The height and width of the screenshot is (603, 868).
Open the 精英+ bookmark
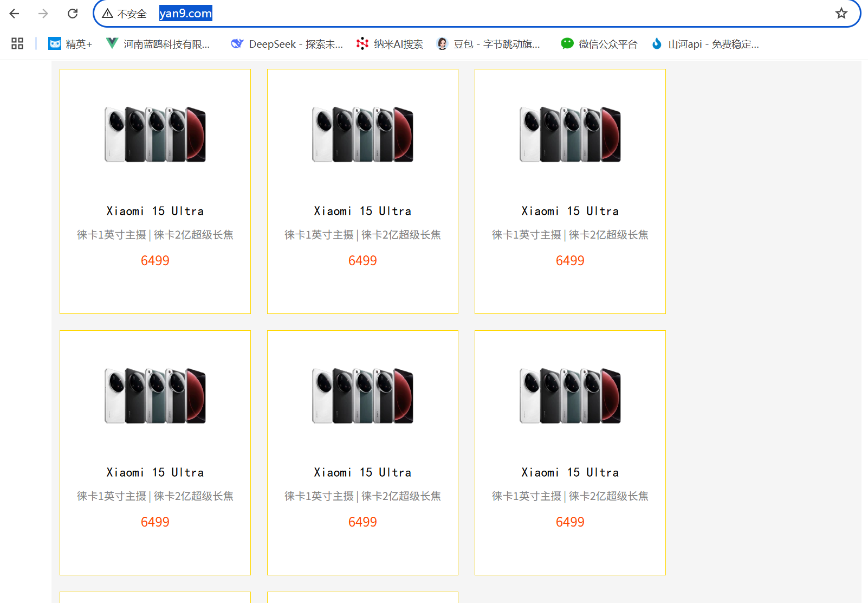[x=70, y=44]
